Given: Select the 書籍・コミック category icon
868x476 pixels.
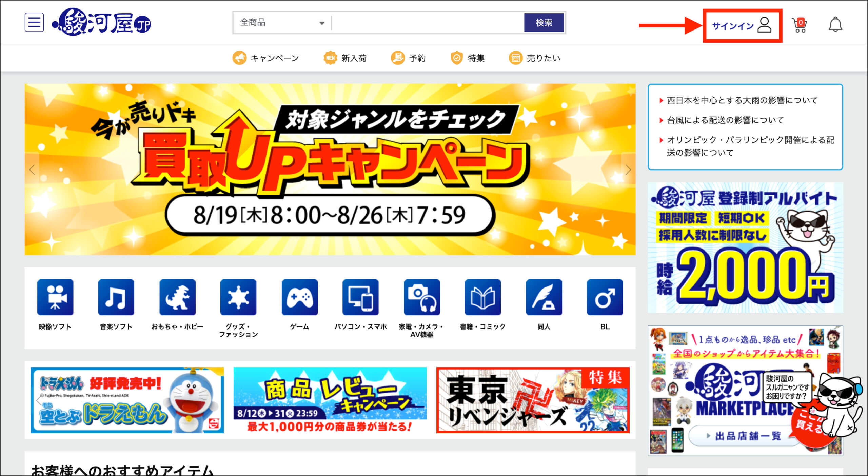Looking at the screenshot, I should 482,297.
